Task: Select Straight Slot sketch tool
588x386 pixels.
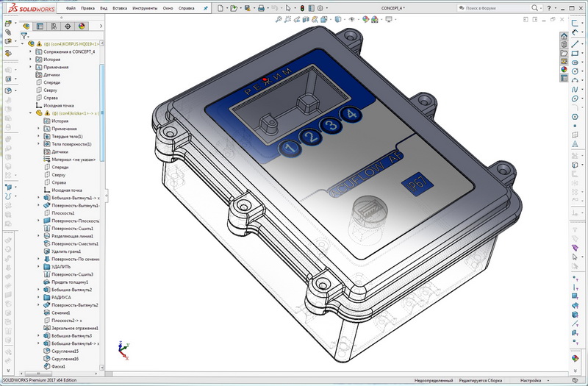Action: (x=575, y=62)
